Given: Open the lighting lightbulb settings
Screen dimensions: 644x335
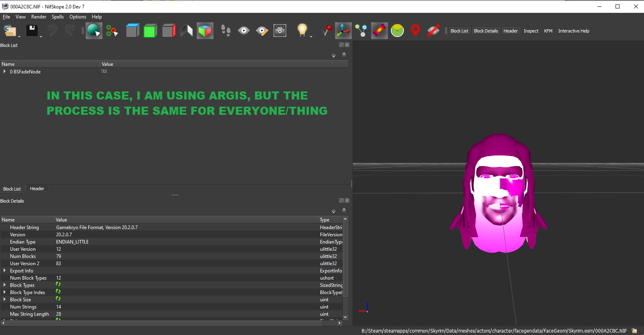Looking at the screenshot, I should [x=302, y=31].
